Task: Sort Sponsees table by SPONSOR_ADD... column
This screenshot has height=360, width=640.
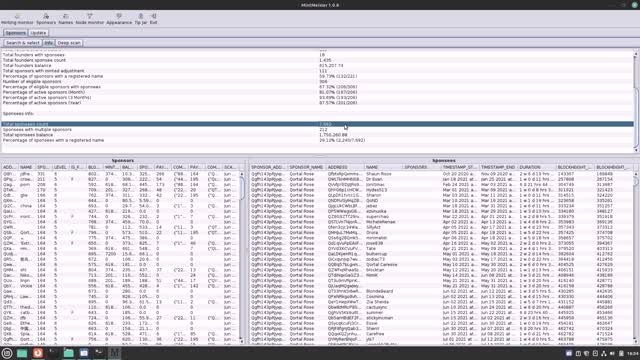Action: coord(268,167)
